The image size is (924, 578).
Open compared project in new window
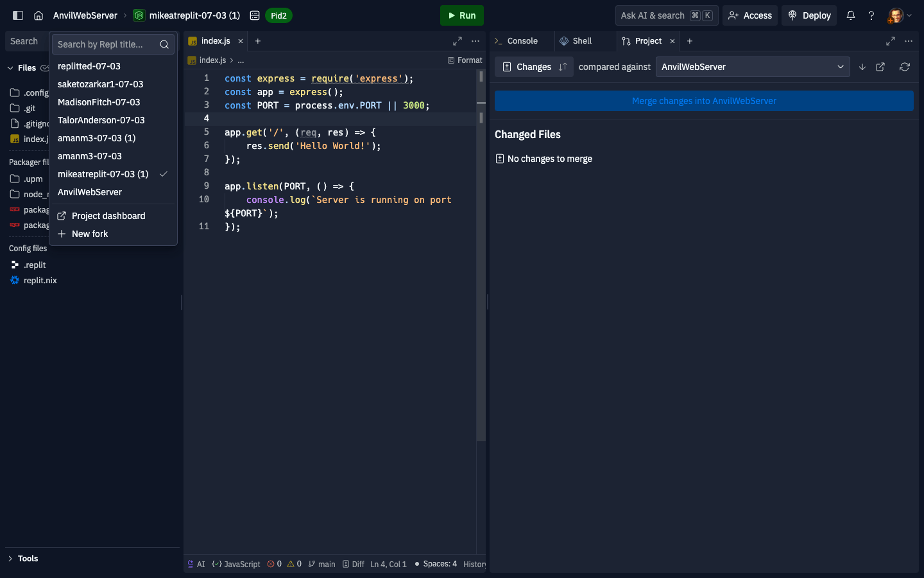880,67
